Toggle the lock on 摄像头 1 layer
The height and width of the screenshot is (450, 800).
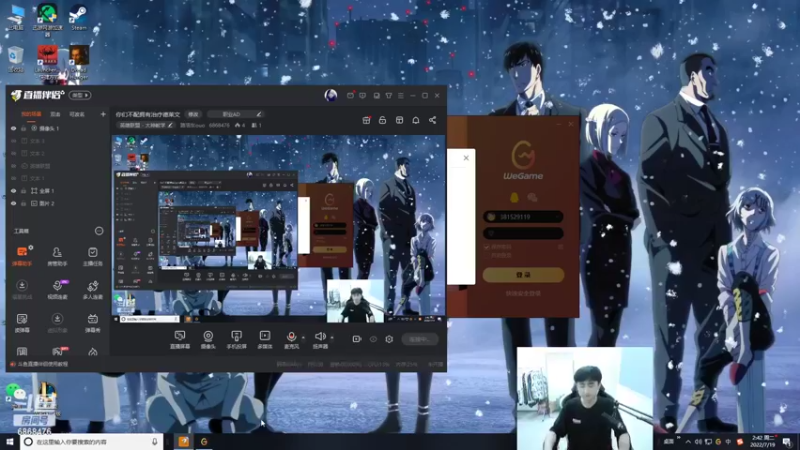point(23,129)
